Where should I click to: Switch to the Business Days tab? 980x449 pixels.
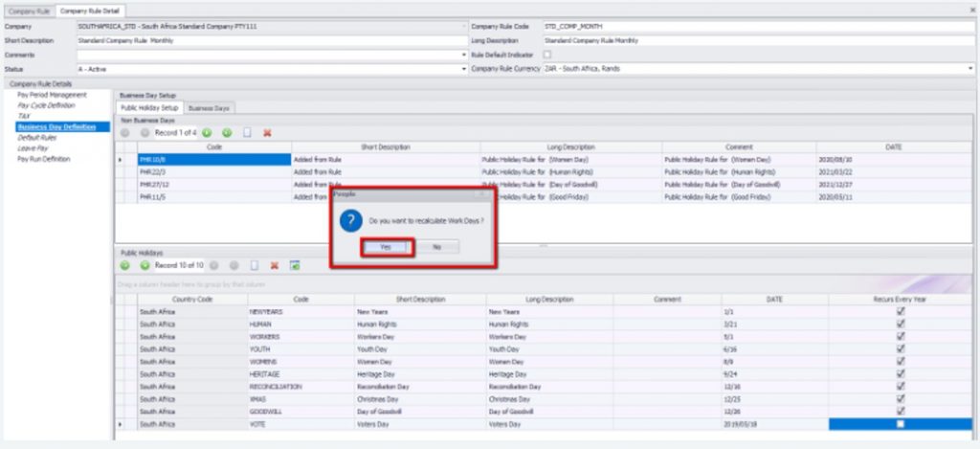point(209,108)
